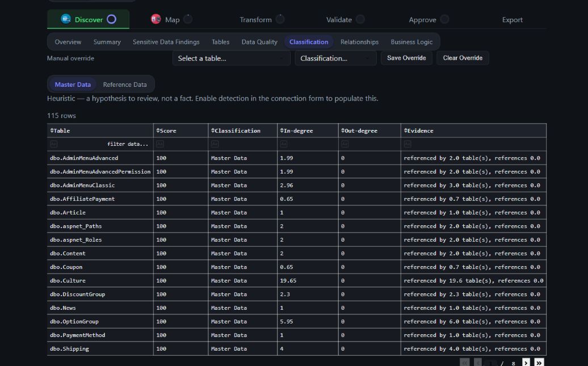Click the Clear Override button
Viewport: 588px width, 366px height.
coord(463,58)
